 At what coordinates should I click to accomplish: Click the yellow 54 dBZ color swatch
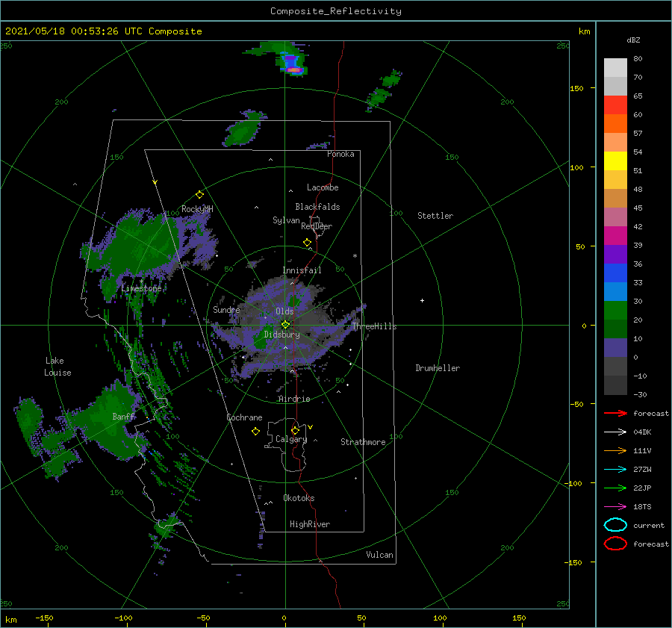(615, 161)
